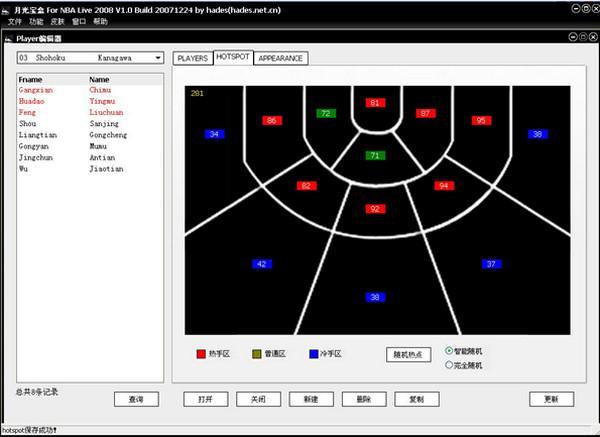
Task: Click the Fname column header
Action: [x=53, y=80]
